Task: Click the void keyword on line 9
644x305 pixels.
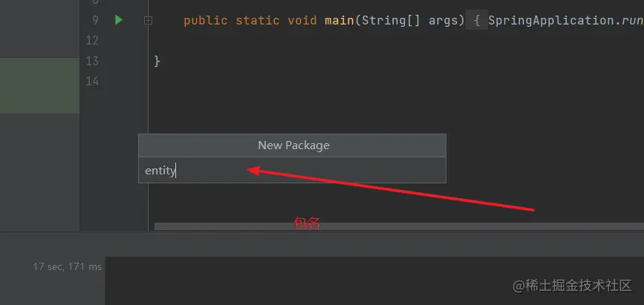Action: click(302, 20)
